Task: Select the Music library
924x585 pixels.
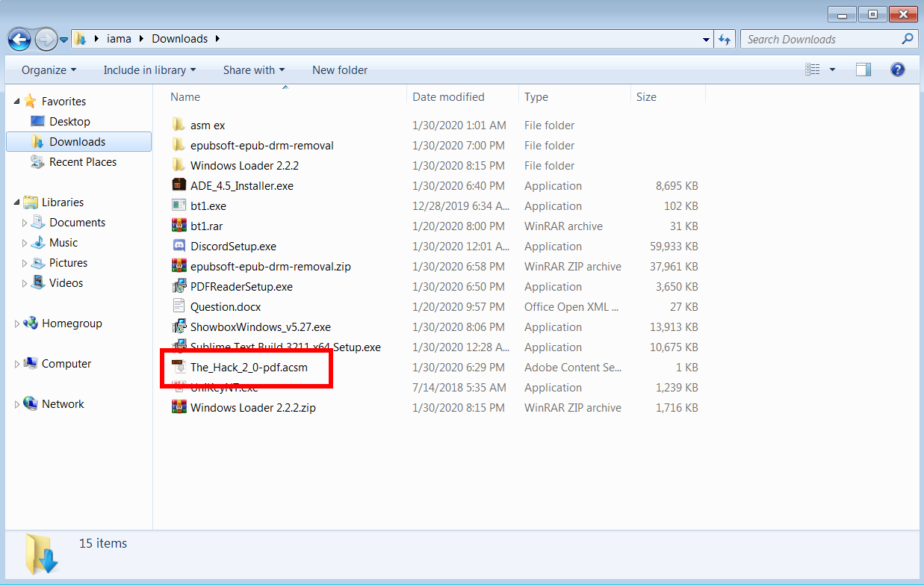Action: pos(63,242)
